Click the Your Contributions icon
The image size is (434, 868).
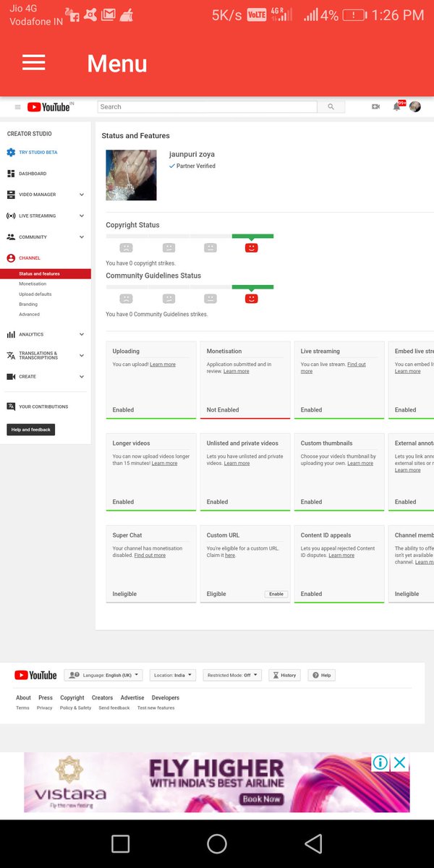[11, 407]
